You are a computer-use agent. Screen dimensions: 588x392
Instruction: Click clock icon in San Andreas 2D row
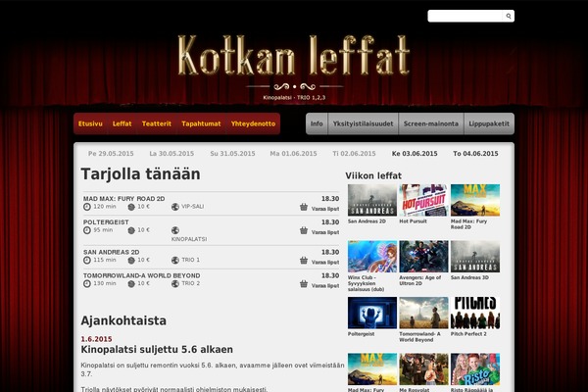click(x=87, y=260)
